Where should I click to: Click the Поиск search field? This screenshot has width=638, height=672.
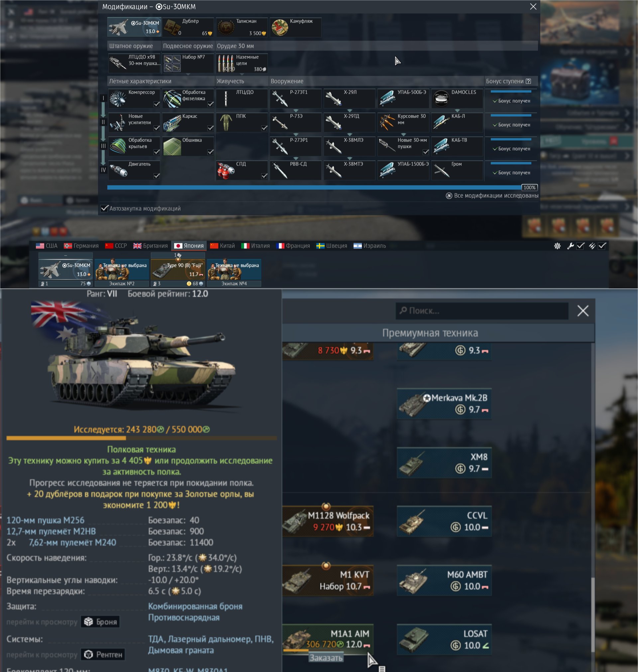pyautogui.click(x=481, y=311)
